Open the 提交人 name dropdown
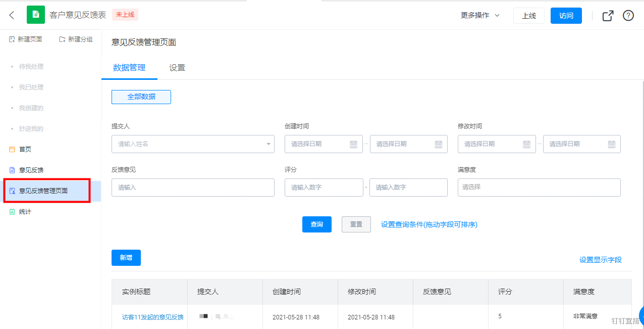 click(x=193, y=144)
